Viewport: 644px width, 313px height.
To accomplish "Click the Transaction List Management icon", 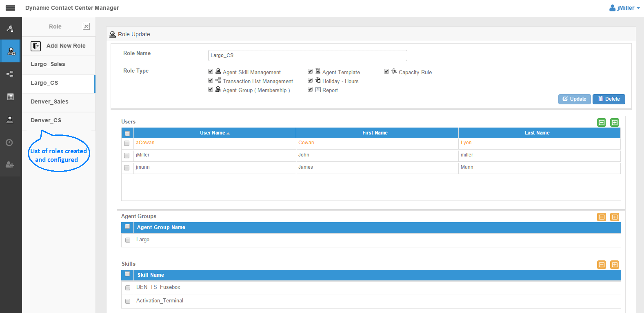I will click(x=218, y=80).
